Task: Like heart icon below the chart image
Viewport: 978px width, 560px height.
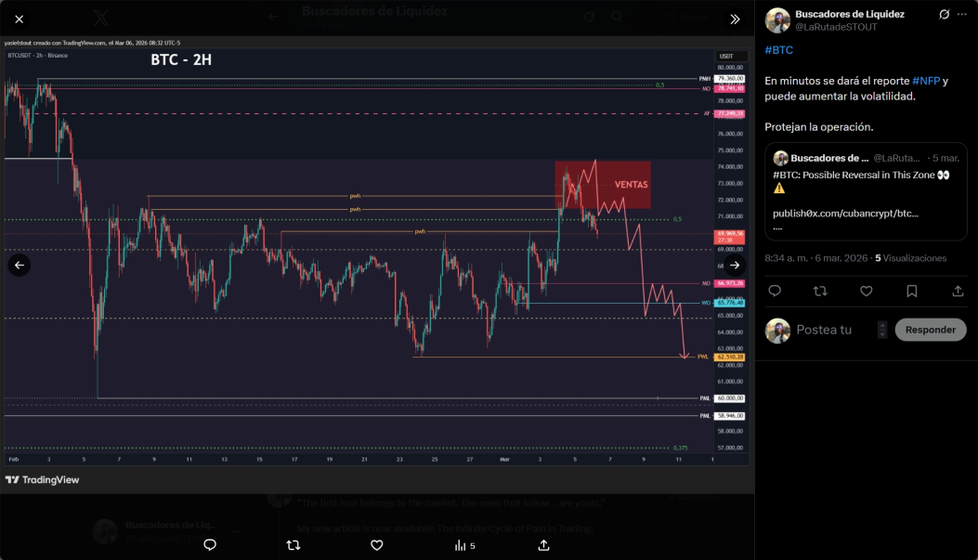Action: (377, 545)
